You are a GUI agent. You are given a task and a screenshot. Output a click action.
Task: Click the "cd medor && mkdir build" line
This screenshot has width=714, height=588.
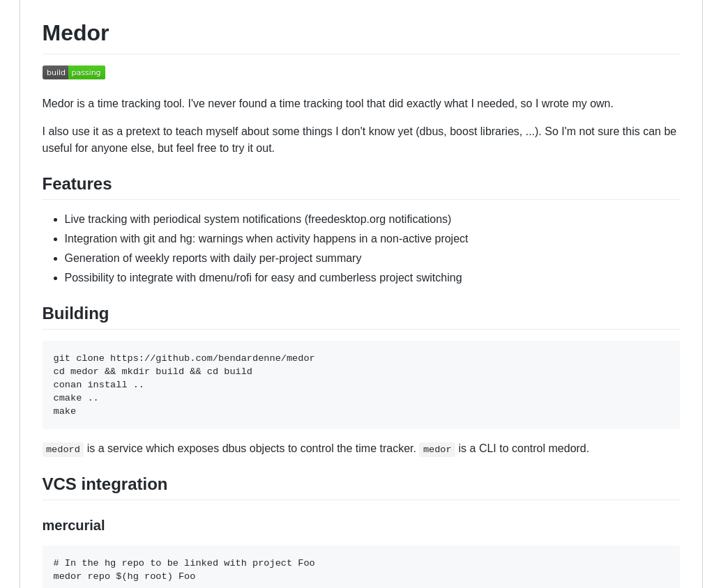coord(153,371)
